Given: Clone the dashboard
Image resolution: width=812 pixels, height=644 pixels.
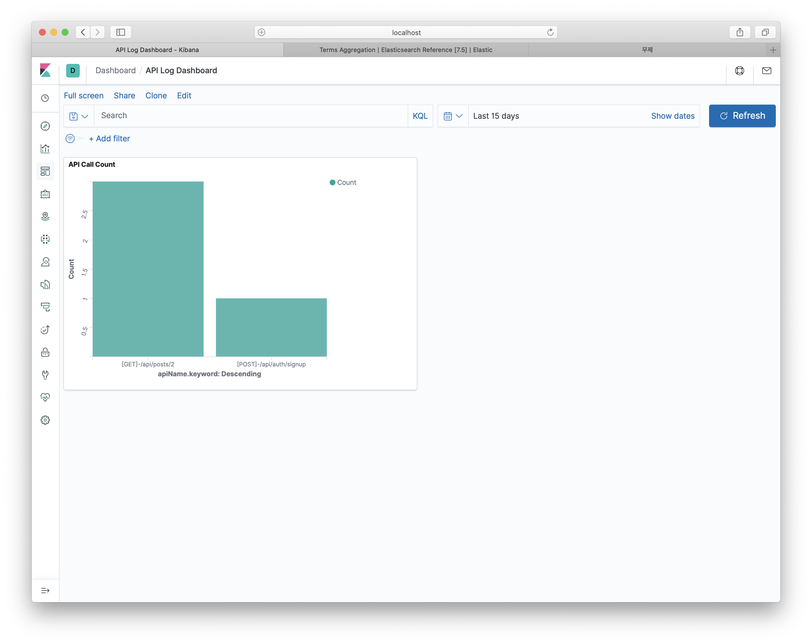Looking at the screenshot, I should pyautogui.click(x=156, y=96).
